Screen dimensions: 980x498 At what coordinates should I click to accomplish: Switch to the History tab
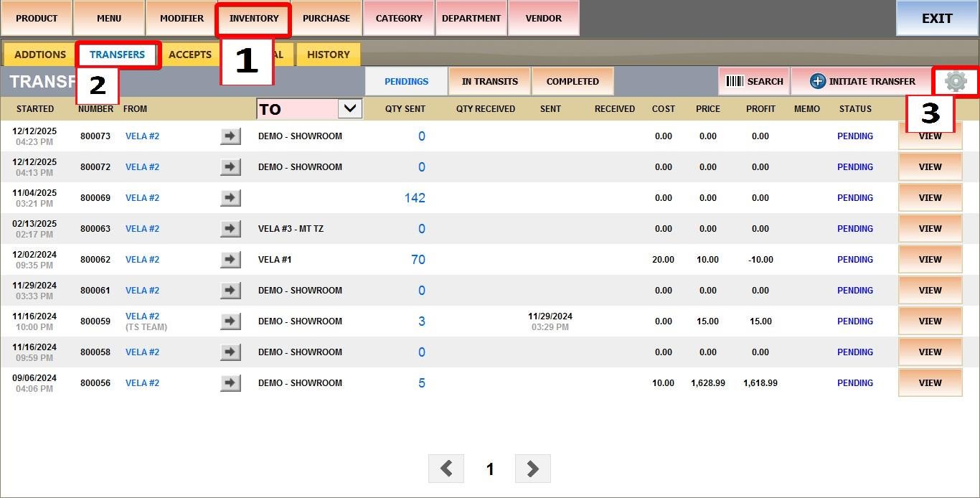[328, 55]
